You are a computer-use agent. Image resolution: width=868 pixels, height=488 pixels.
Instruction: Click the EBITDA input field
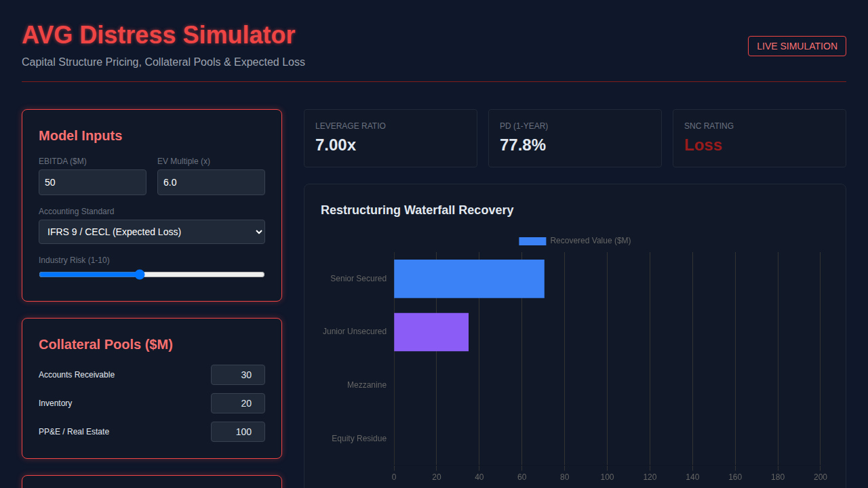tap(92, 182)
